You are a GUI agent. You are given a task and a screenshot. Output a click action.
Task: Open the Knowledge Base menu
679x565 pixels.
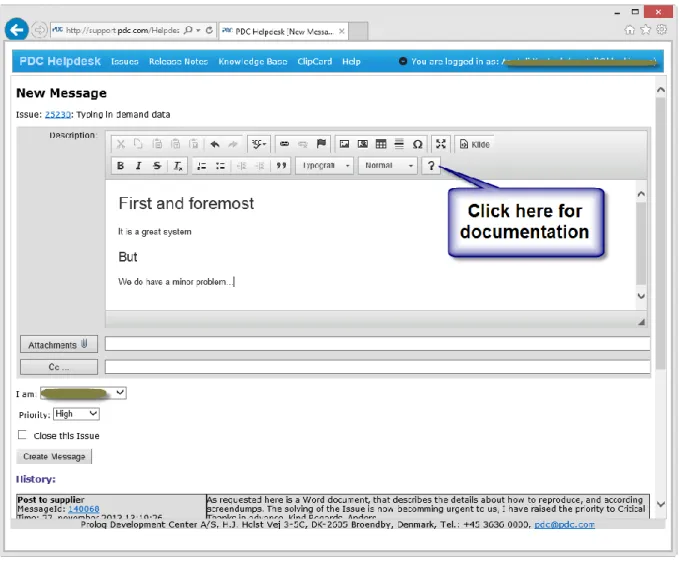pyautogui.click(x=252, y=61)
